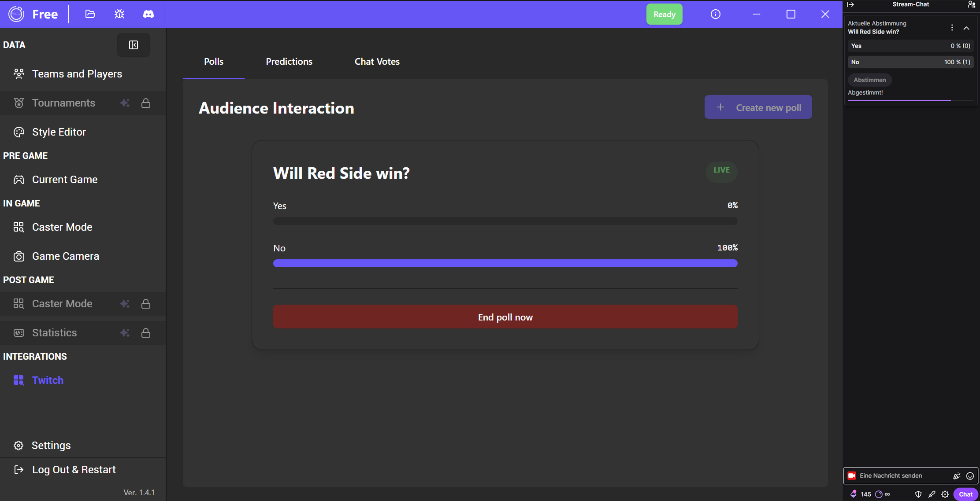
Task: Switch to the Chat Votes tab
Action: tap(377, 62)
